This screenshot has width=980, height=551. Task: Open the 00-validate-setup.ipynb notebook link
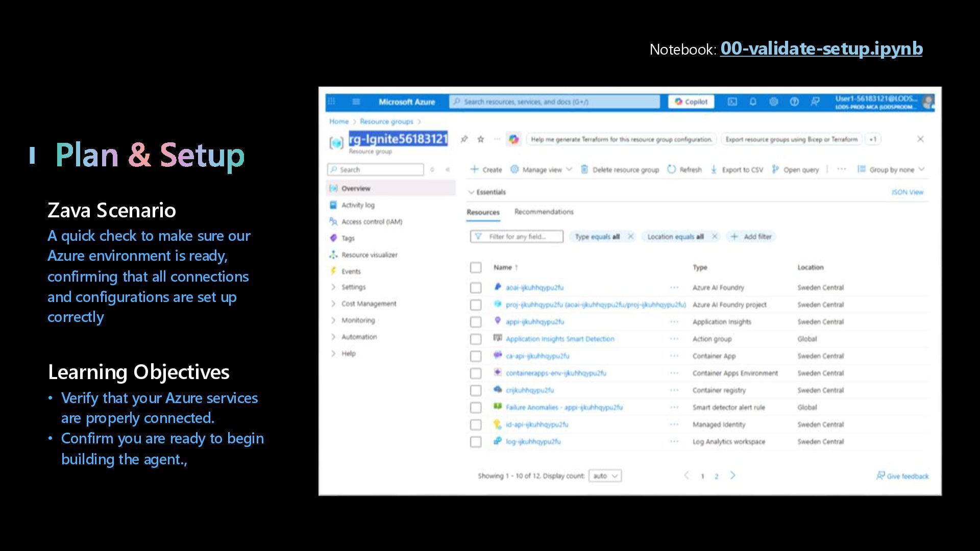tap(821, 49)
